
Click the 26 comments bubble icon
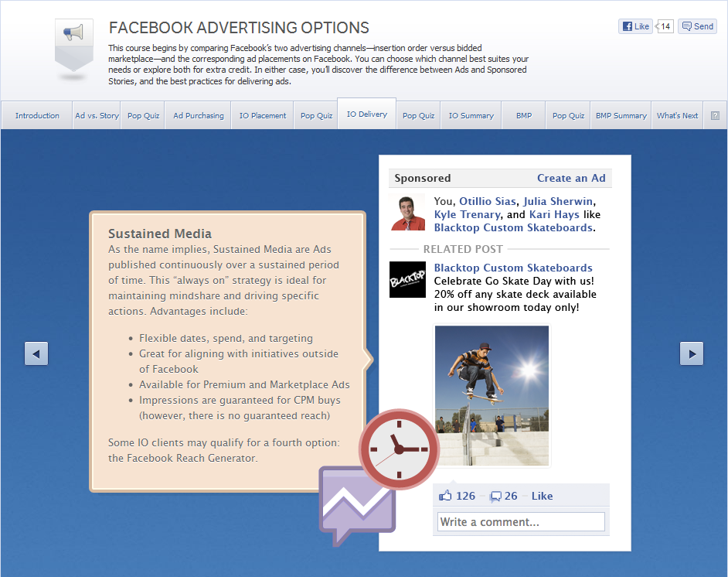504,496
